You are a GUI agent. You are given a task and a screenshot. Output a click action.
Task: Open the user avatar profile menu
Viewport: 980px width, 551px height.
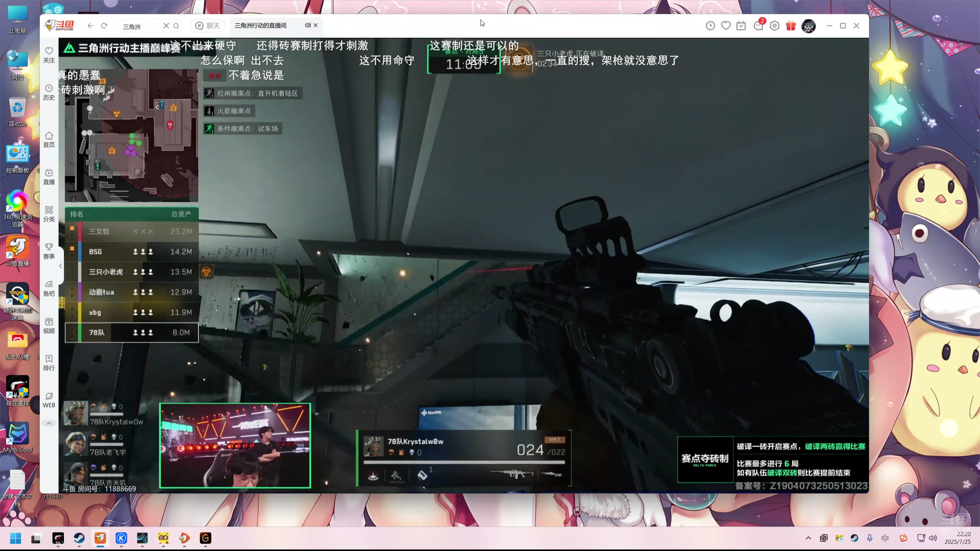[808, 26]
